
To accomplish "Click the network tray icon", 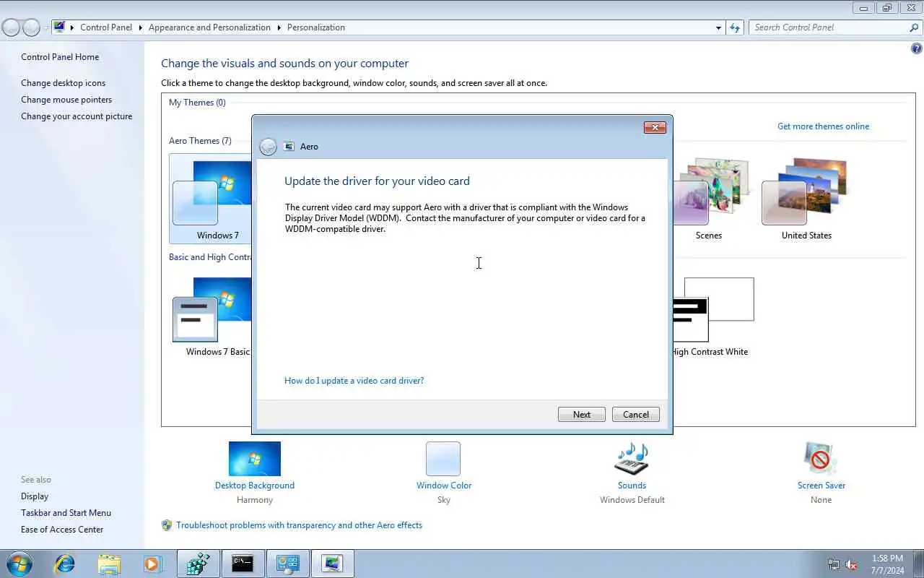I will 834,564.
